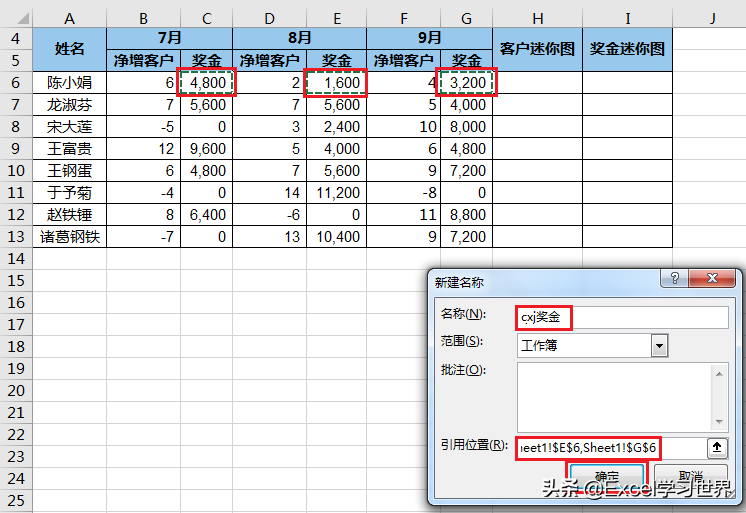
Task: Select column E header
Action: pos(336,19)
